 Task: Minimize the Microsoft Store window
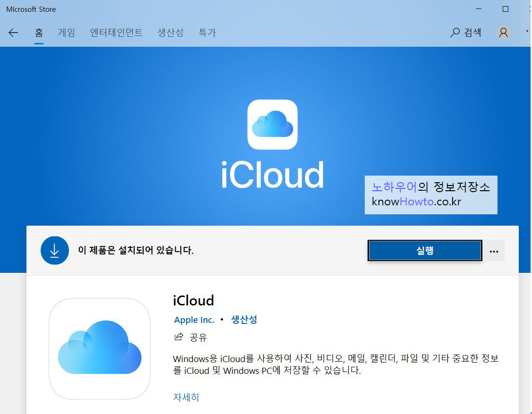click(479, 9)
